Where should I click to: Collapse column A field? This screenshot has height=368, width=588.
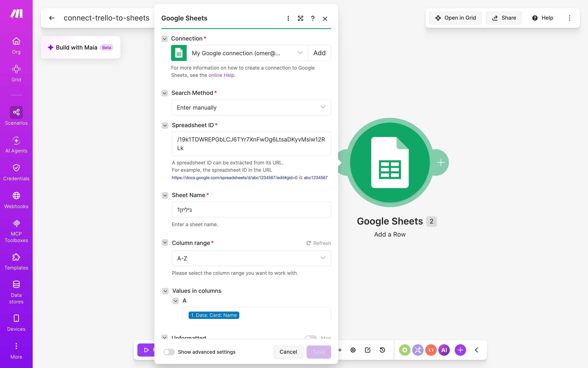(176, 301)
